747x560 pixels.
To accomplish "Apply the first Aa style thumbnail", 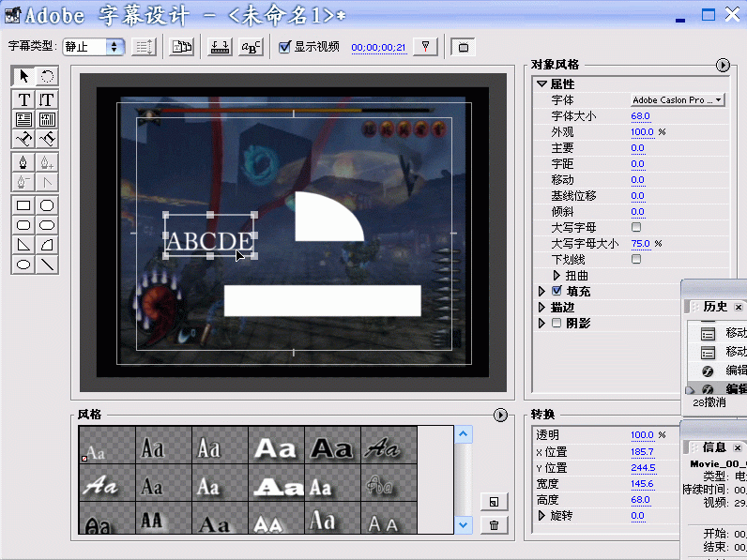I will (107, 445).
